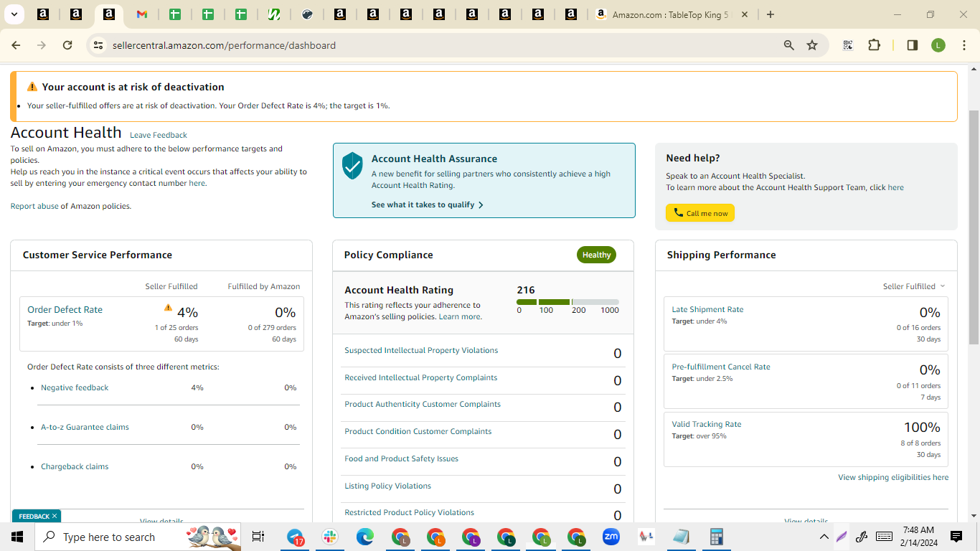Open the Valid Tracking Rate link
The image size is (980, 551).
707,424
